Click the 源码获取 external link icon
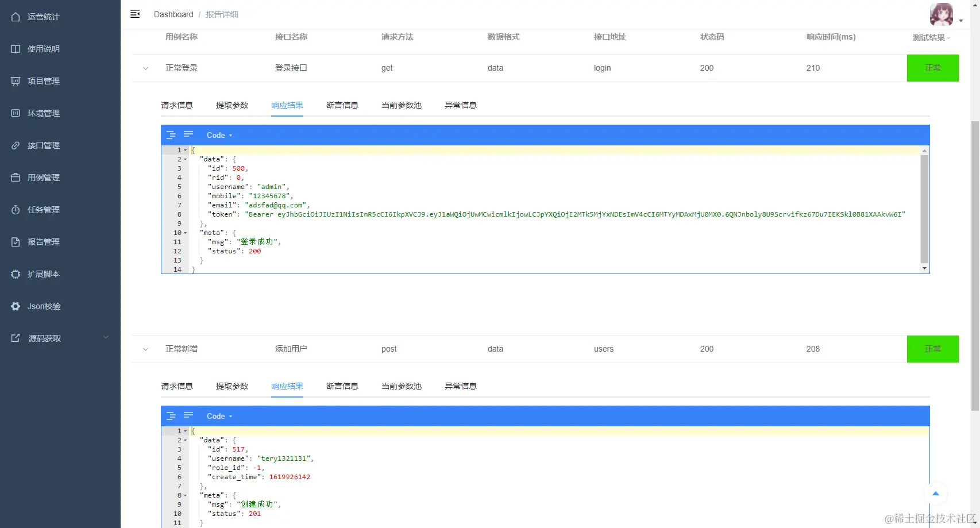The image size is (980, 528). pos(16,338)
